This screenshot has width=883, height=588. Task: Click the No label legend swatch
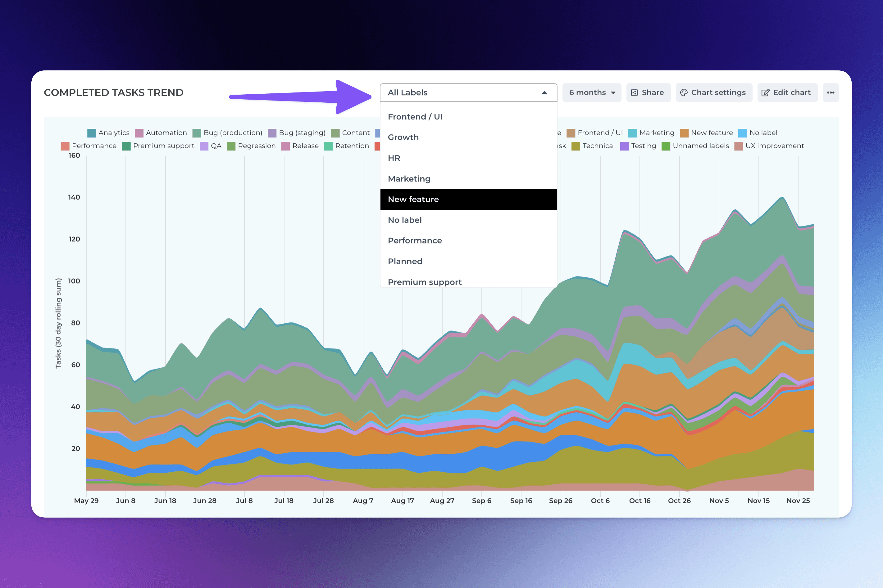pos(742,133)
